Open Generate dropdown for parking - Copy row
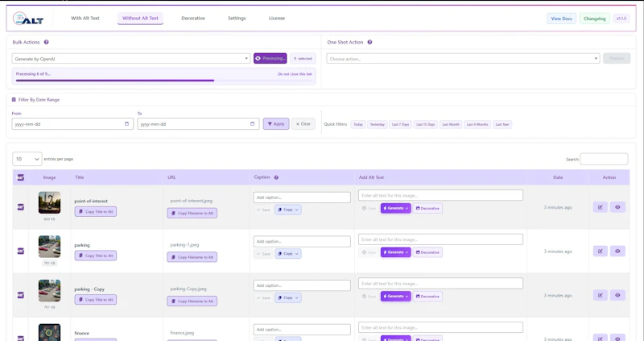This screenshot has width=644, height=341. (395, 296)
